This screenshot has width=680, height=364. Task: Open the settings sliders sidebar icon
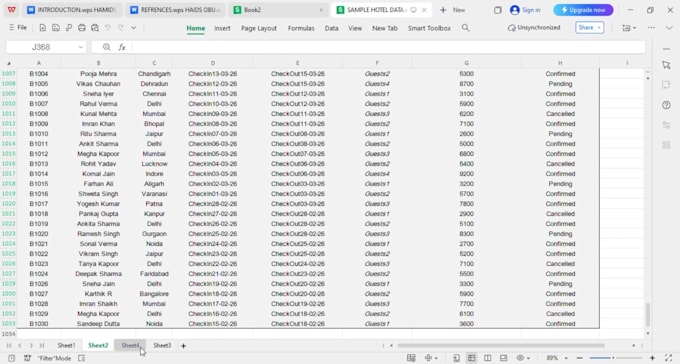pyautogui.click(x=666, y=125)
